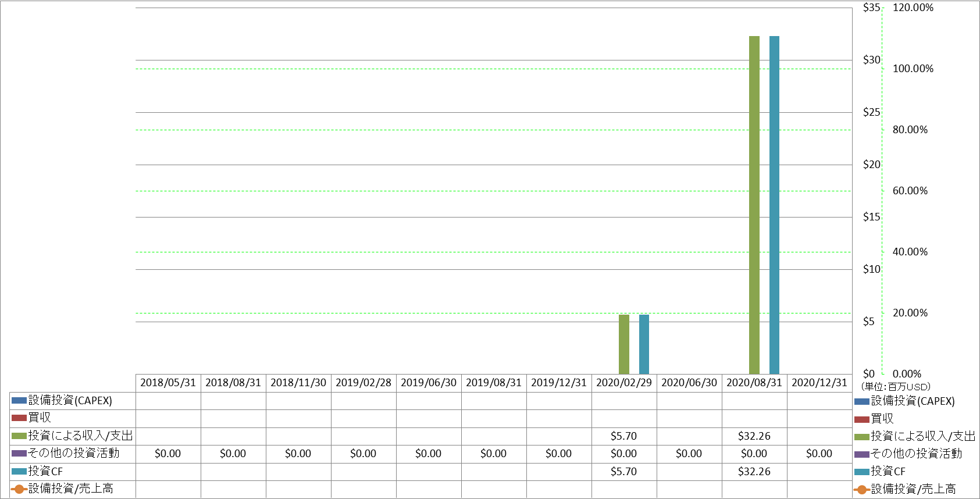Image resolution: width=980 pixels, height=499 pixels.
Task: Click the $30 axis label
Action: click(x=872, y=60)
